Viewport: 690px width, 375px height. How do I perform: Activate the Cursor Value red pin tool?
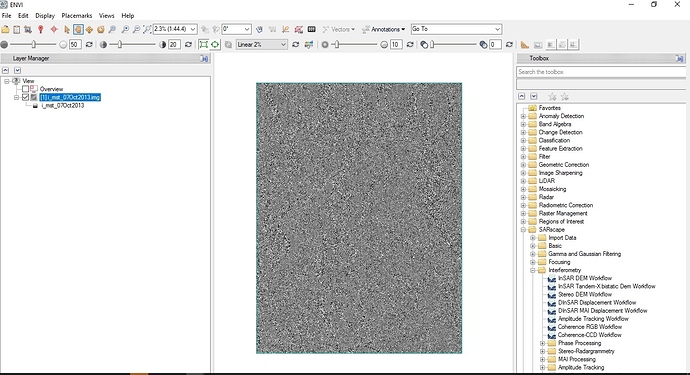point(40,29)
